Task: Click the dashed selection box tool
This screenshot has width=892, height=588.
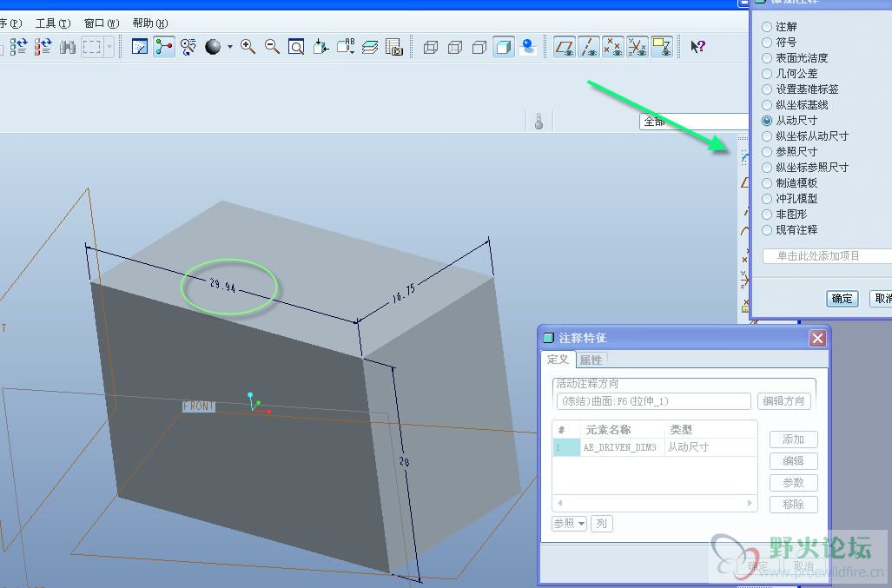Action: pos(91,47)
